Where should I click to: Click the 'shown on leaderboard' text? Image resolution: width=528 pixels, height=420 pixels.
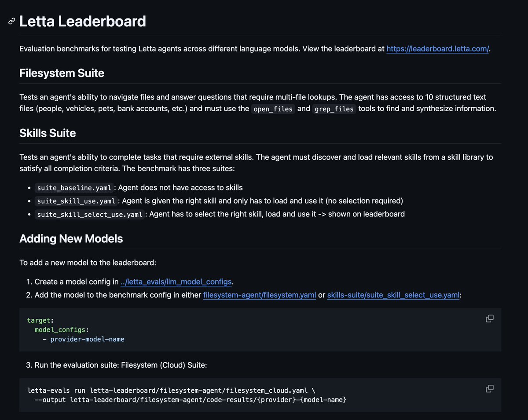(367, 214)
